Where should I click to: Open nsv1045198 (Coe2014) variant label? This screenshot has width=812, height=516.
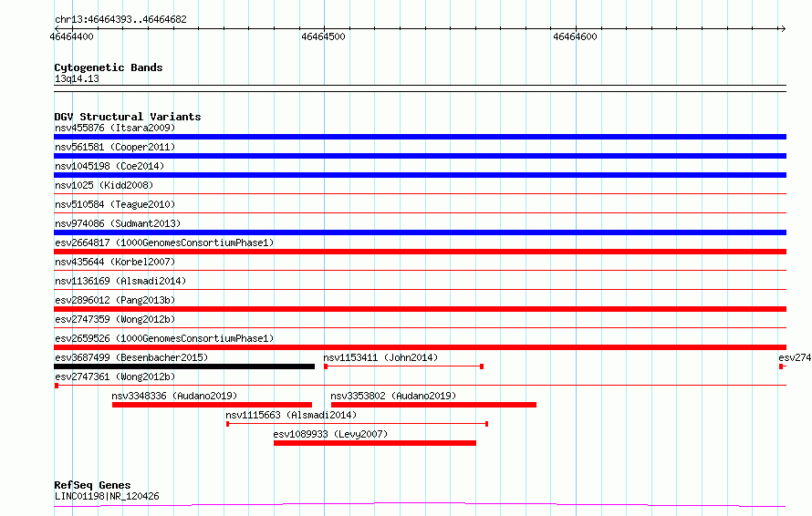(x=109, y=166)
